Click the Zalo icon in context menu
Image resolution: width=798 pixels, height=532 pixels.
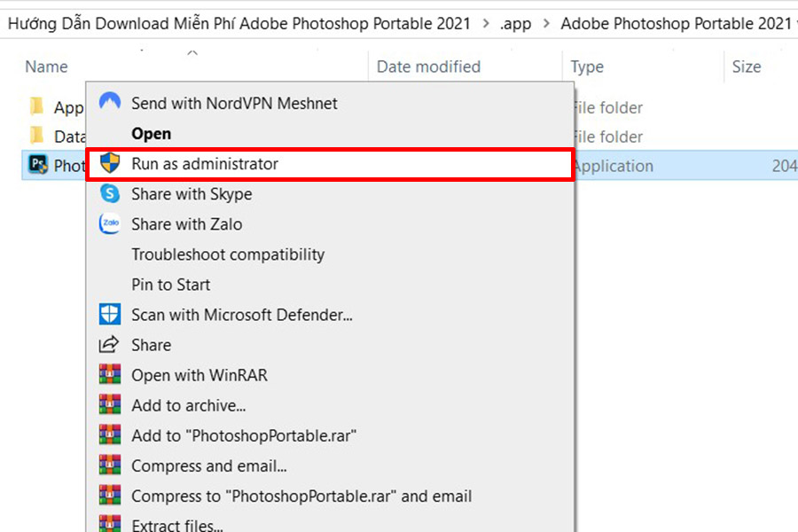[x=109, y=223]
